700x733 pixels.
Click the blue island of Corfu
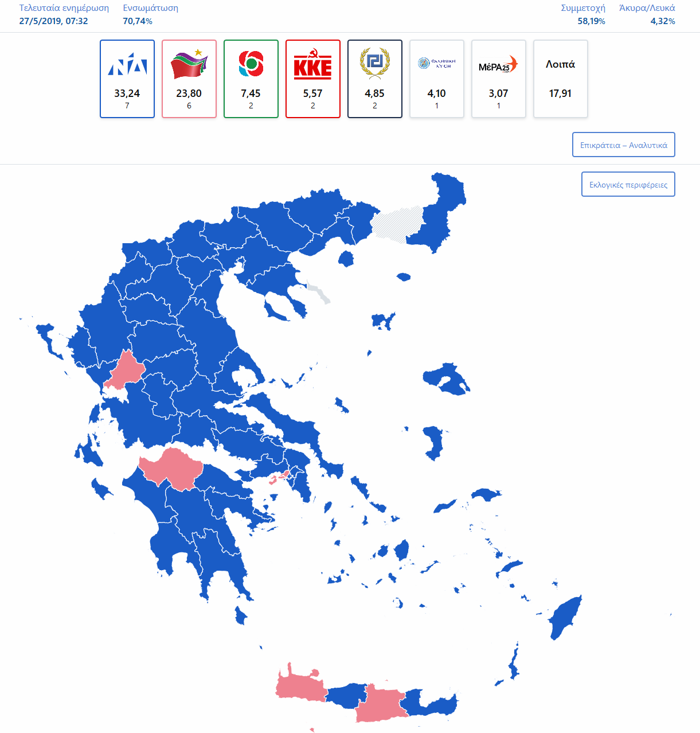[49, 338]
